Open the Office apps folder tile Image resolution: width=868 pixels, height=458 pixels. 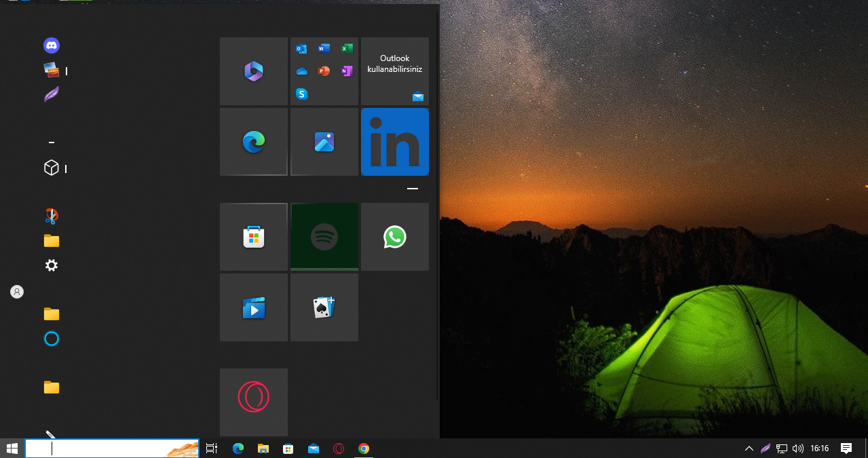(324, 71)
